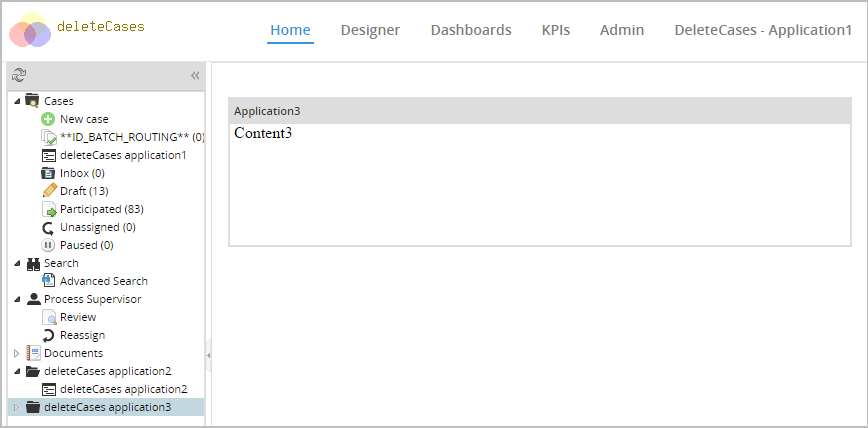Image resolution: width=868 pixels, height=428 pixels.
Task: Click the Advanced Search icon
Action: [48, 281]
